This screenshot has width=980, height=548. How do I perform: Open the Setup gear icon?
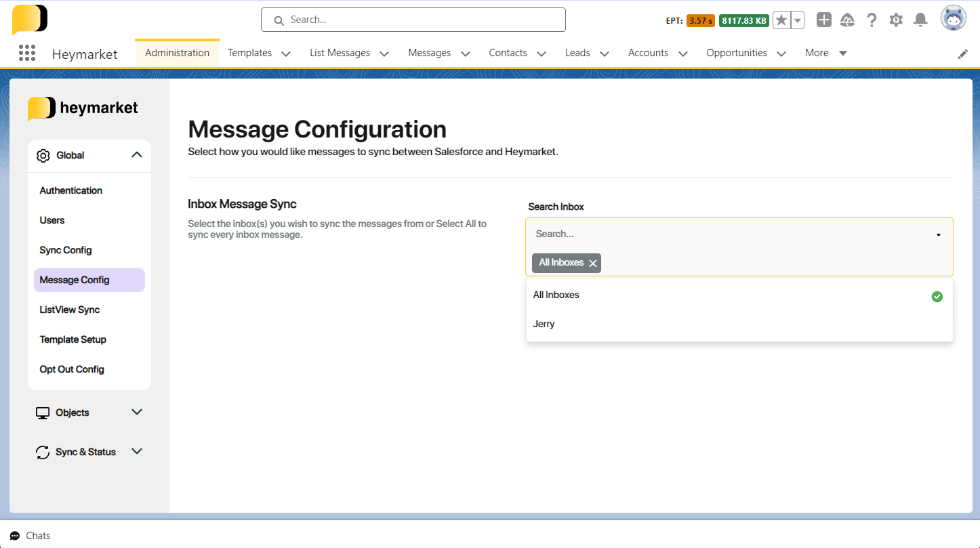(896, 20)
